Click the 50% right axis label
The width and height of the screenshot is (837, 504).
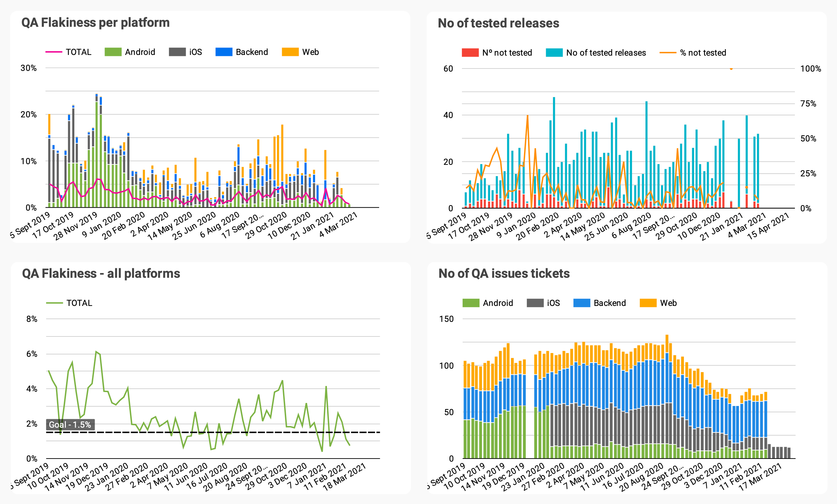(x=808, y=138)
